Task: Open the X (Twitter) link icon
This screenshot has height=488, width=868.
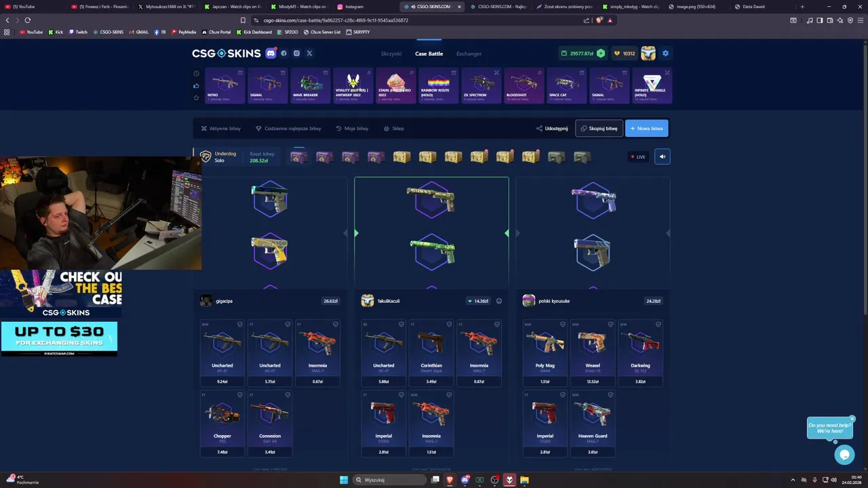Action: (309, 53)
